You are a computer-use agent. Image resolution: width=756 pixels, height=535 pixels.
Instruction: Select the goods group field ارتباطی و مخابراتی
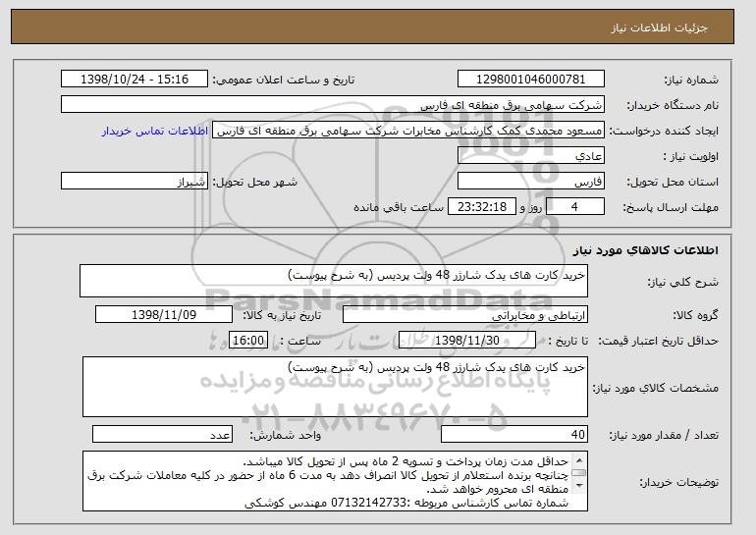coord(464,315)
